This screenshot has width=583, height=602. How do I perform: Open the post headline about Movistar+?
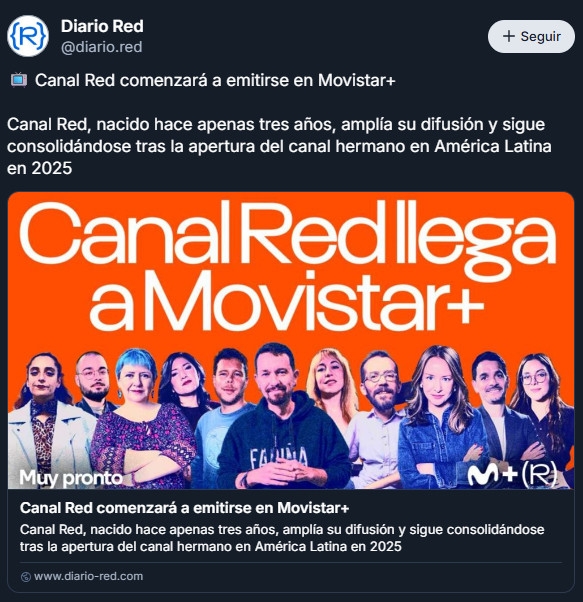(215, 81)
